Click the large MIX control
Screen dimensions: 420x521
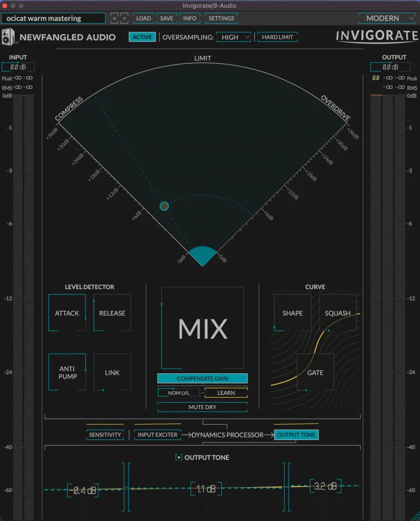[202, 328]
